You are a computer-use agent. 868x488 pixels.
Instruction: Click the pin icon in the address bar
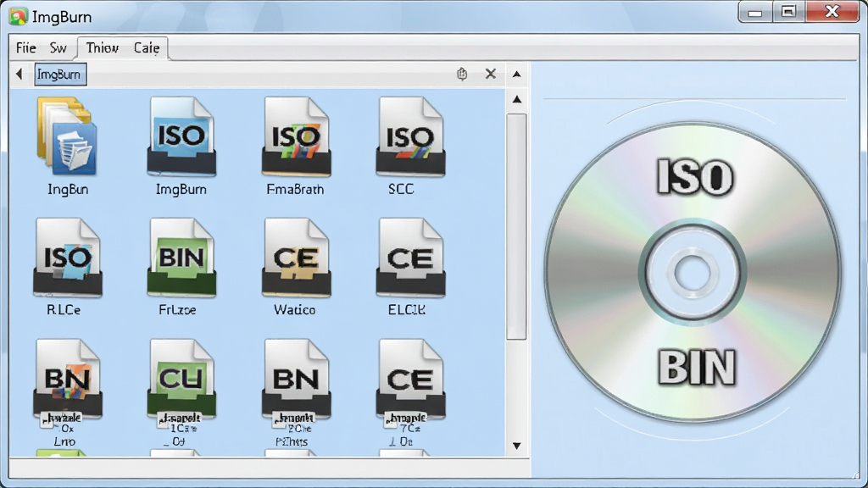pyautogui.click(x=462, y=74)
